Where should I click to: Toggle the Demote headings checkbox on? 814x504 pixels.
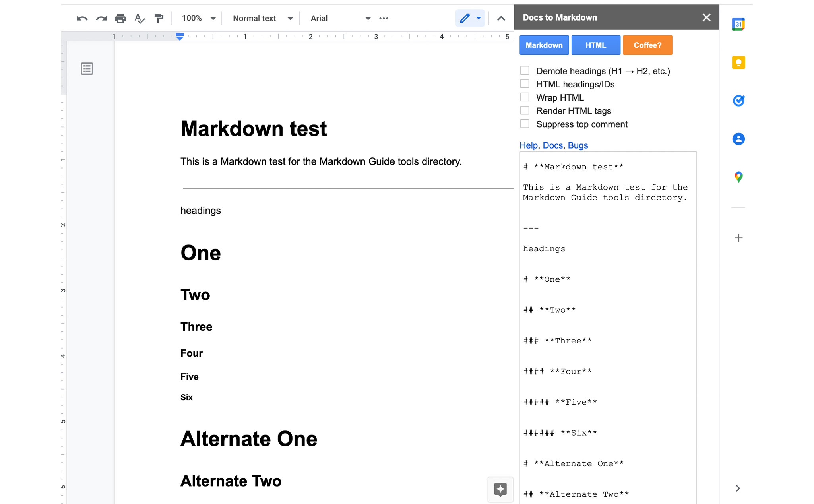(524, 70)
